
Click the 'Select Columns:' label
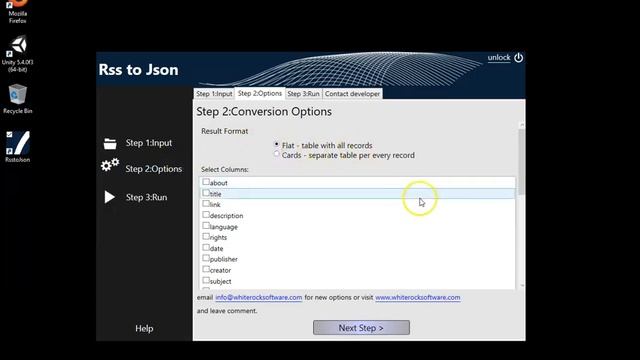click(x=224, y=169)
